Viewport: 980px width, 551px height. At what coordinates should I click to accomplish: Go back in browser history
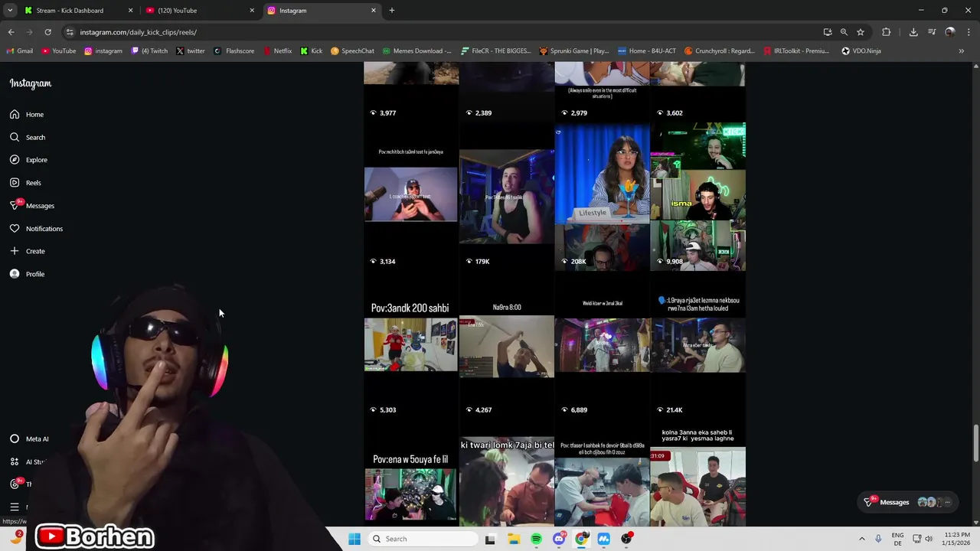(11, 32)
